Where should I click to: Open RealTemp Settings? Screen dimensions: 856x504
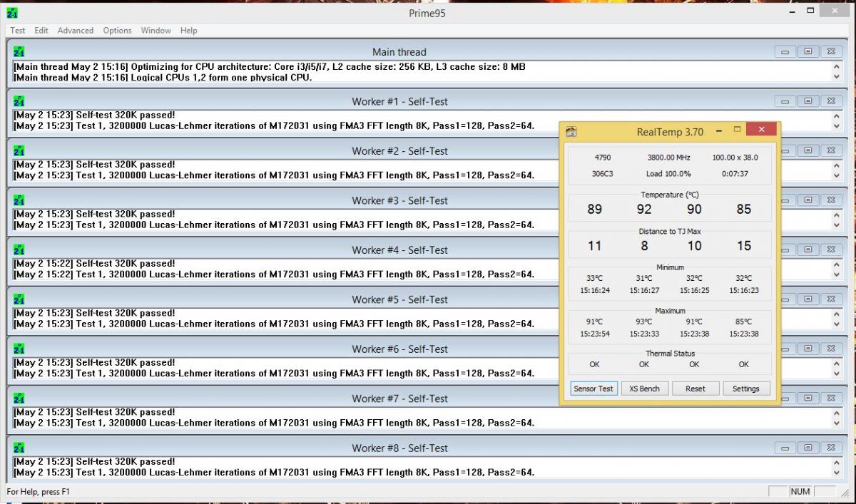point(746,389)
